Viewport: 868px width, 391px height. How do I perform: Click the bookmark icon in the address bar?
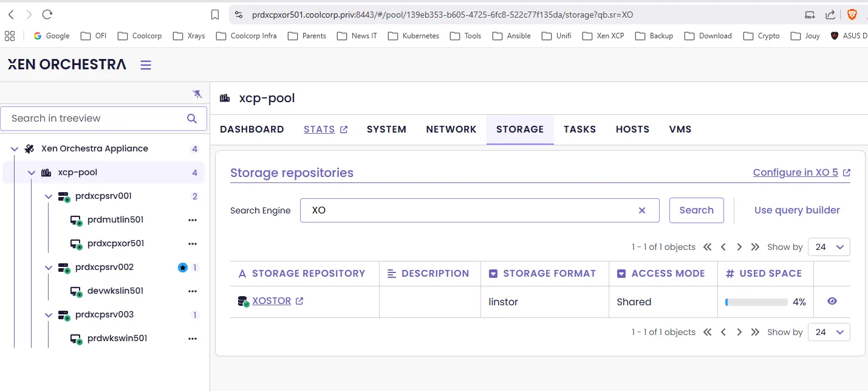(x=215, y=15)
